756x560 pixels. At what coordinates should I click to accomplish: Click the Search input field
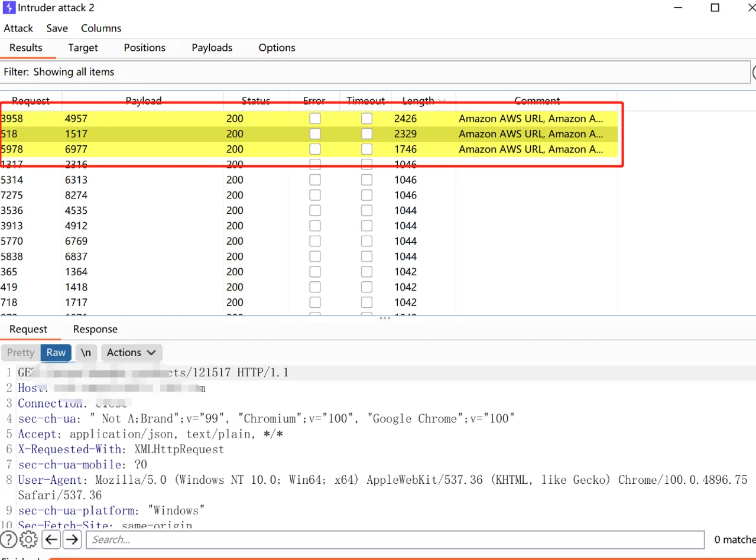pos(395,539)
